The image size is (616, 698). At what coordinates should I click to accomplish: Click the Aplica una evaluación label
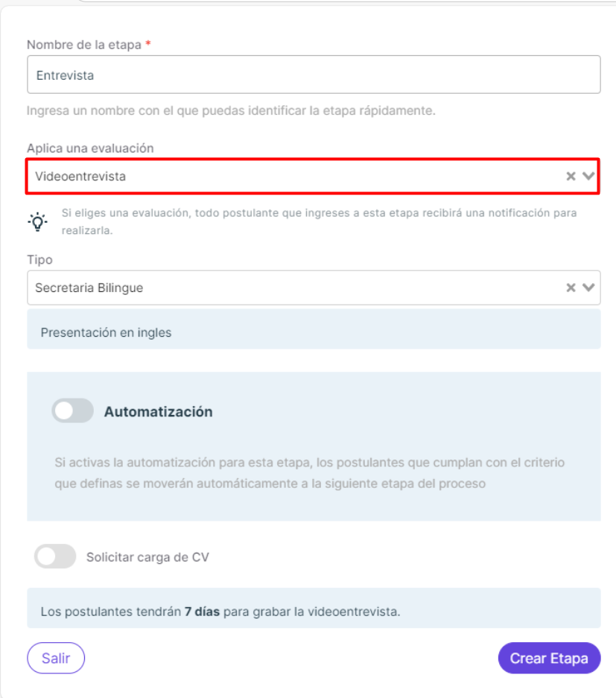90,148
